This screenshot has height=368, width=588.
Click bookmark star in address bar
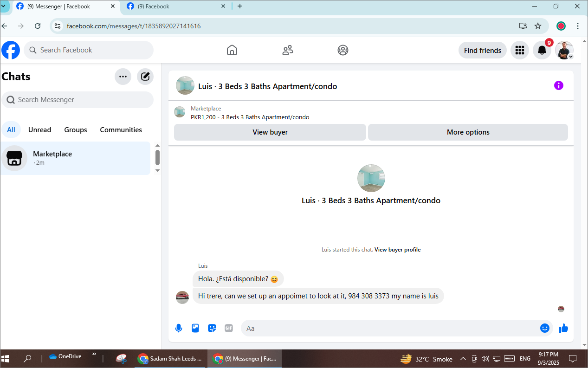(x=538, y=26)
